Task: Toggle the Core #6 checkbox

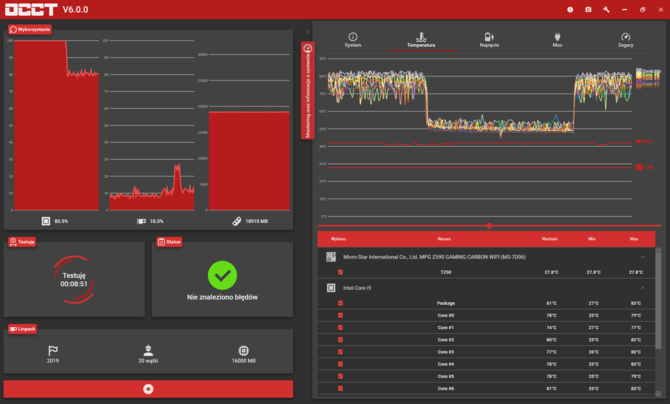Action: click(x=341, y=389)
